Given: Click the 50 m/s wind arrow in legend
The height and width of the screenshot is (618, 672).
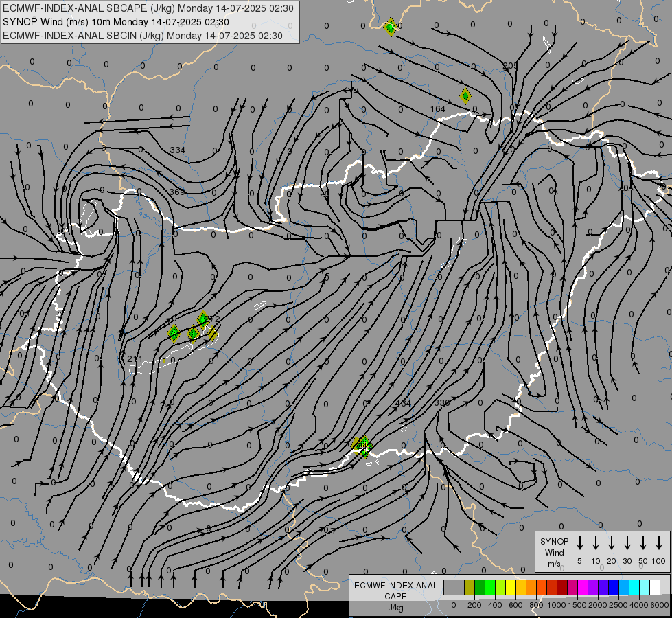Looking at the screenshot, I should [x=643, y=543].
